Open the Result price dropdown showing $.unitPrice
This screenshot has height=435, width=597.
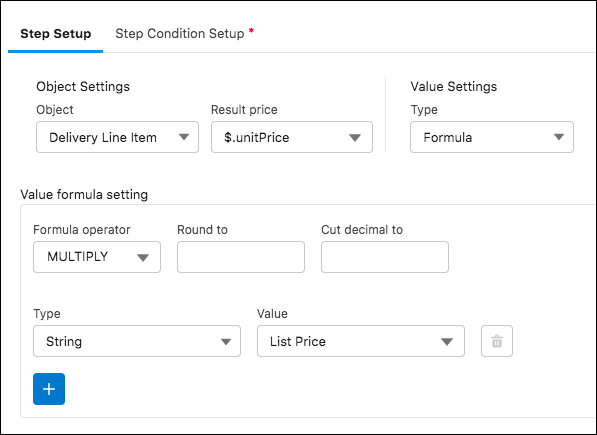pyautogui.click(x=292, y=137)
